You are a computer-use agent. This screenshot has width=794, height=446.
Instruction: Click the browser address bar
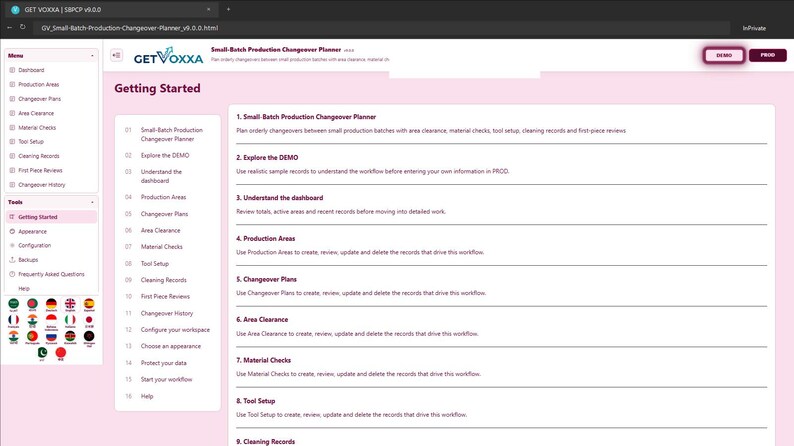coord(382,28)
